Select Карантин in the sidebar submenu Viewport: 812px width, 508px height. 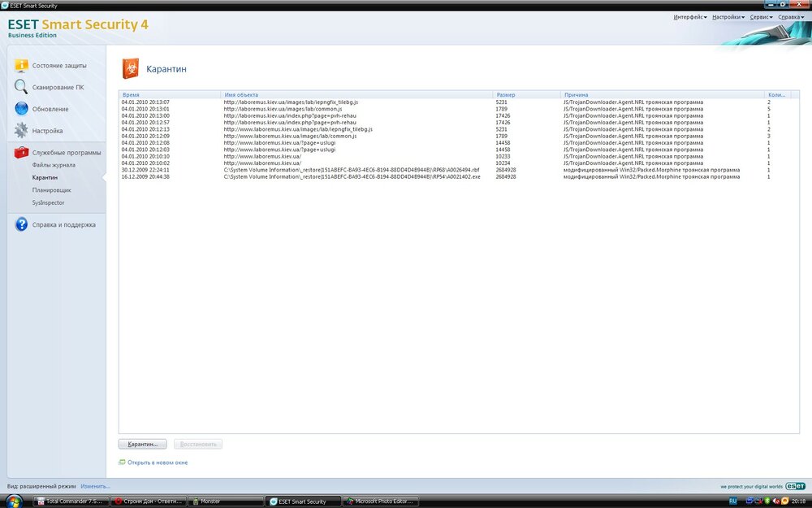(45, 177)
